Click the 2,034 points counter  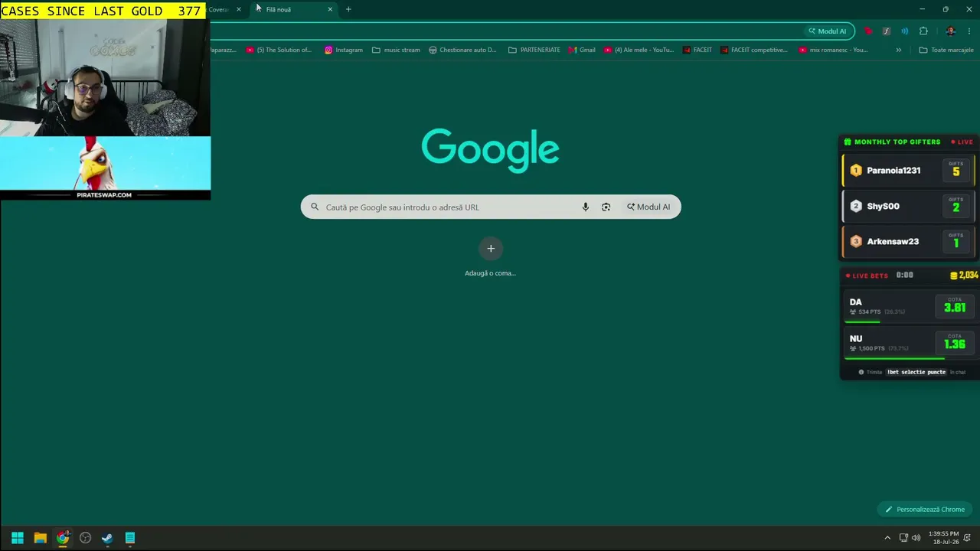[x=964, y=275]
